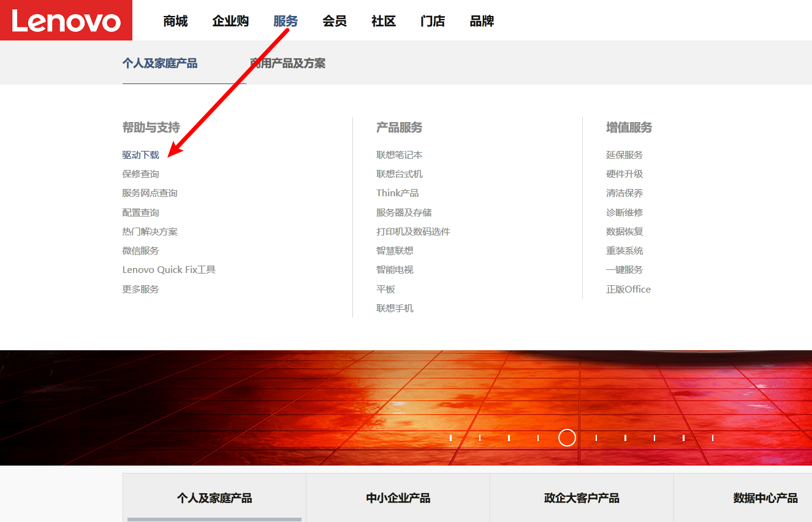Switch to 数据中心产品 tab
812x522 pixels.
pyautogui.click(x=743, y=497)
